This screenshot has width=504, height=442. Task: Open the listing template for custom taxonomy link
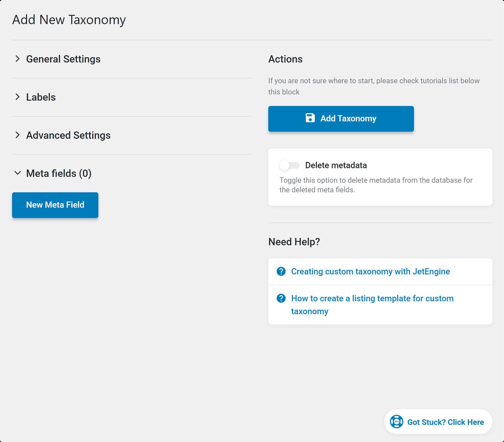(x=372, y=305)
